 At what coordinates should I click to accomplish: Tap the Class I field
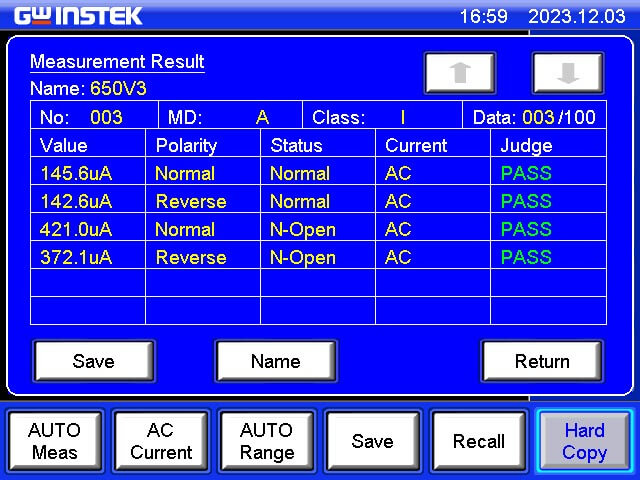(402, 117)
